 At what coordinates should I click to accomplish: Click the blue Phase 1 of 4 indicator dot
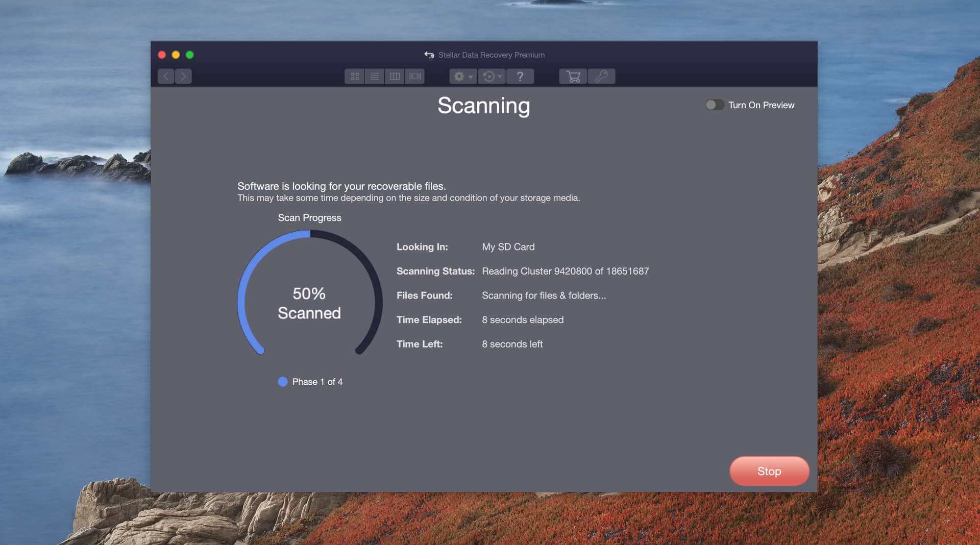[x=283, y=382]
